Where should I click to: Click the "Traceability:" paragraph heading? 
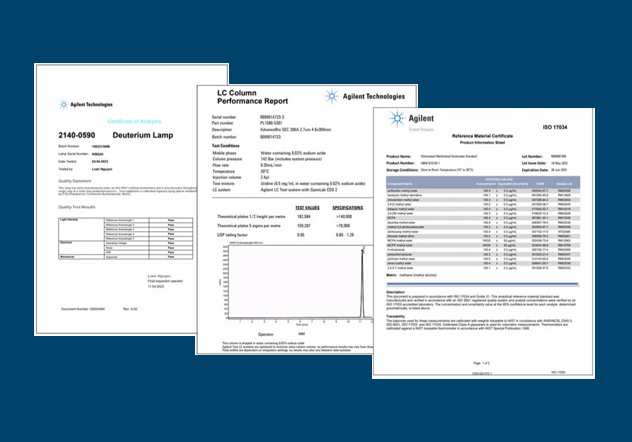tap(396, 317)
